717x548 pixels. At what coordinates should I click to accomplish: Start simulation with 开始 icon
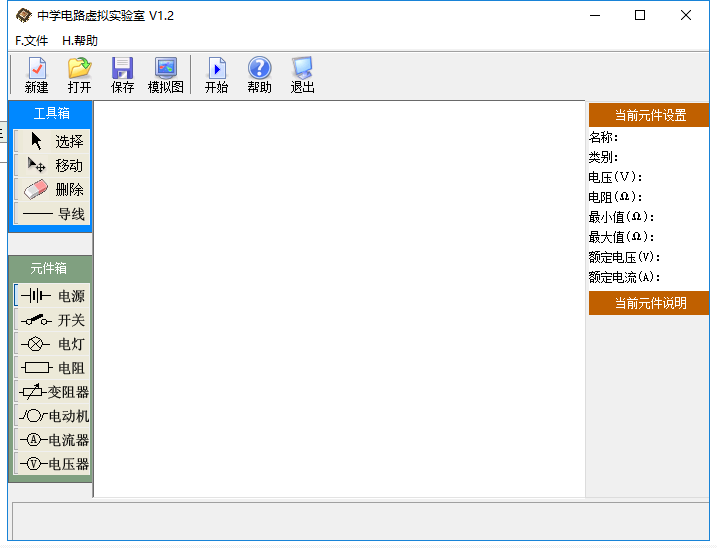pos(216,75)
